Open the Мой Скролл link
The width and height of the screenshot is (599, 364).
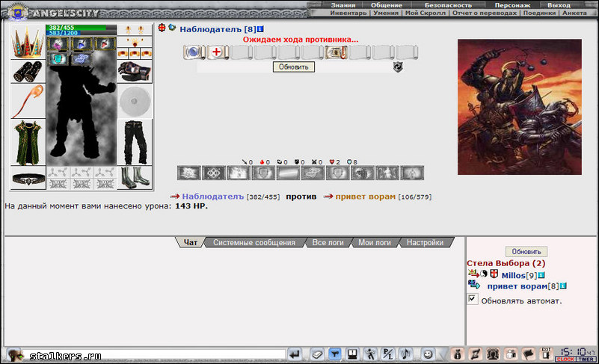click(426, 13)
